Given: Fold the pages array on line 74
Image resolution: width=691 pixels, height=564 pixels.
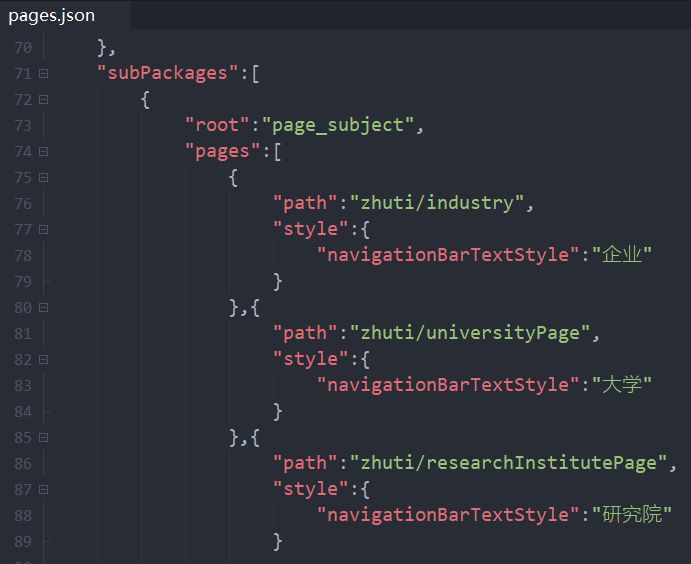Looking at the screenshot, I should (43, 151).
